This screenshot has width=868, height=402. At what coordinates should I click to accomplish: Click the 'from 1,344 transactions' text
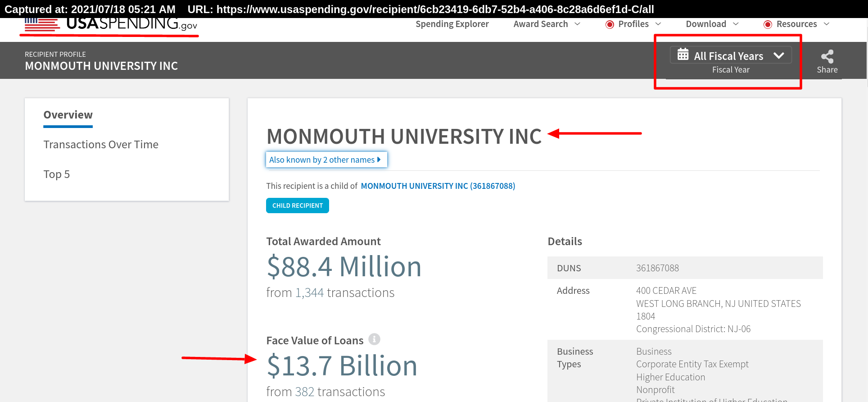tap(330, 293)
